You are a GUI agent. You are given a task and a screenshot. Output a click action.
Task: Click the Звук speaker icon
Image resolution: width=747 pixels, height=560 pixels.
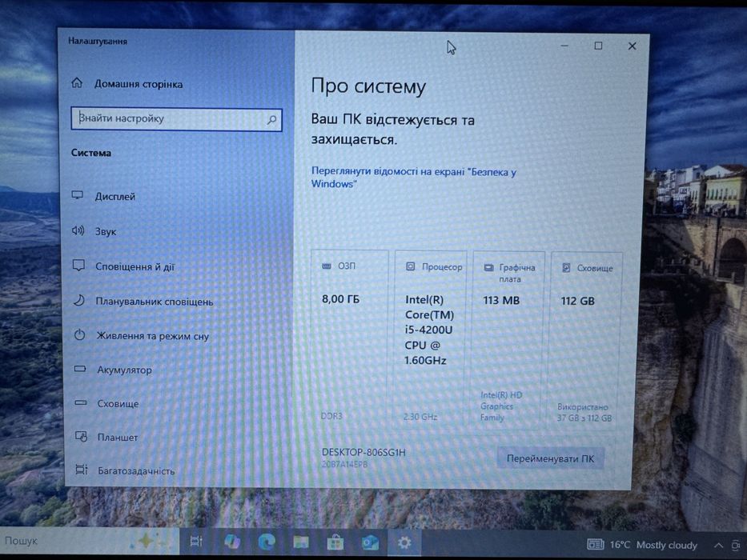click(x=78, y=231)
